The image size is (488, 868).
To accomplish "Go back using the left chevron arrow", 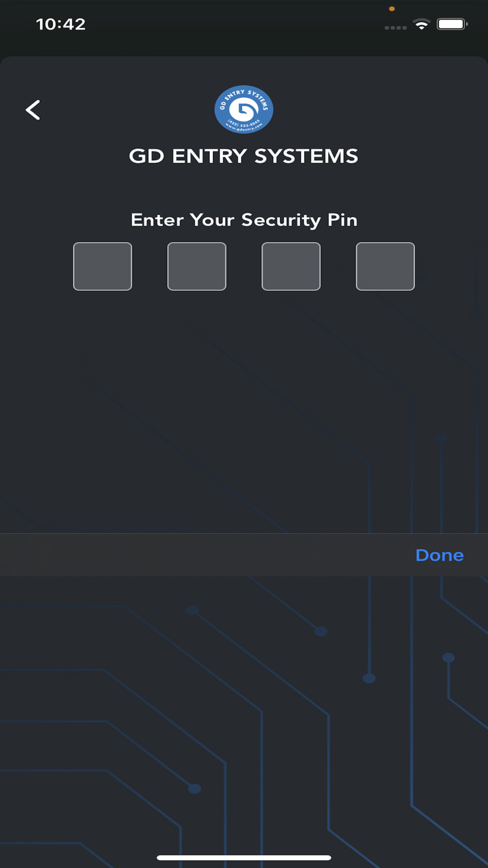I will click(33, 110).
